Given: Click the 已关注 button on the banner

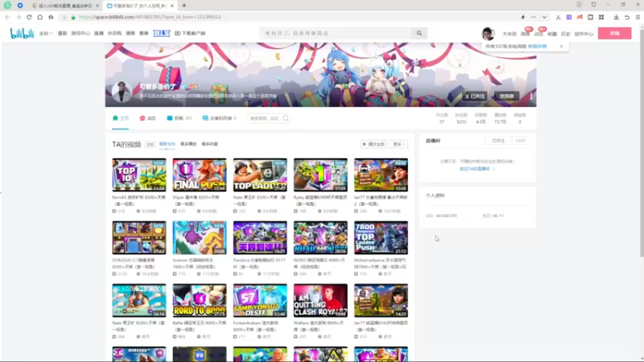Looking at the screenshot, I should (475, 96).
